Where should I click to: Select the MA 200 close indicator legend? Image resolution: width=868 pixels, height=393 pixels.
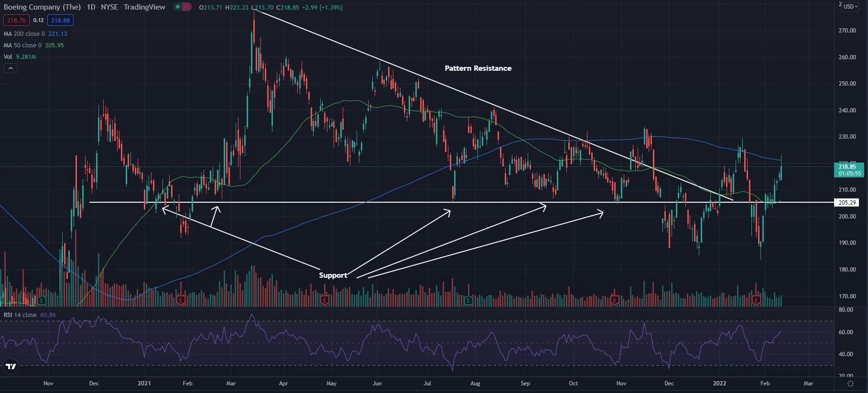coord(35,34)
